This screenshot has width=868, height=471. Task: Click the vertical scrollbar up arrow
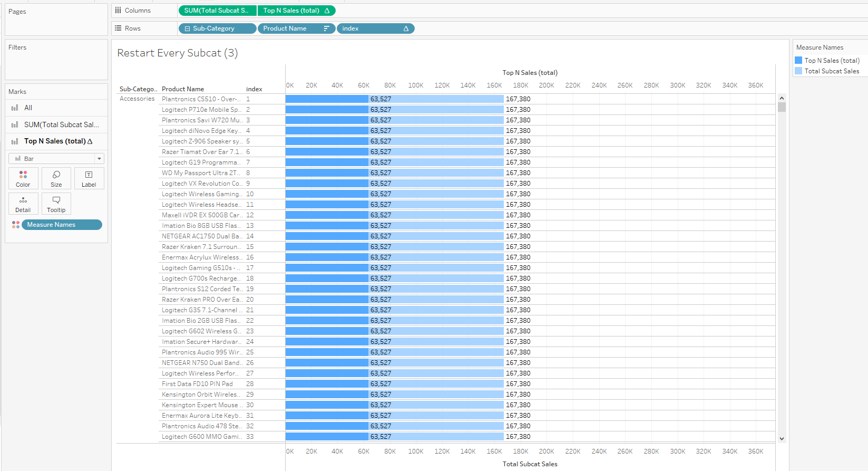point(782,98)
